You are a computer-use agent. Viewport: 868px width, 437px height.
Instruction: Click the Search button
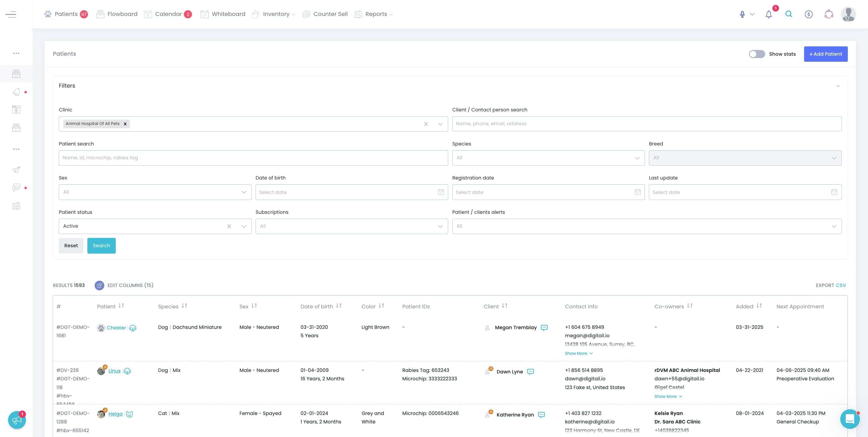(x=101, y=246)
